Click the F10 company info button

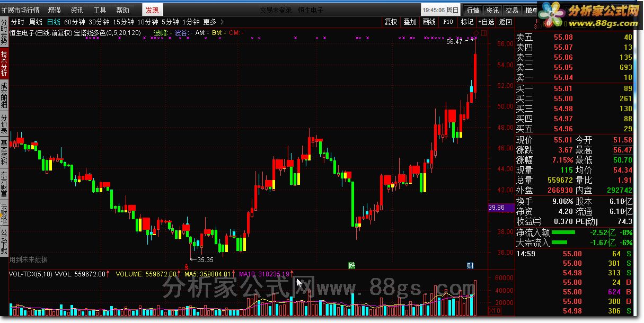pyautogui.click(x=448, y=22)
